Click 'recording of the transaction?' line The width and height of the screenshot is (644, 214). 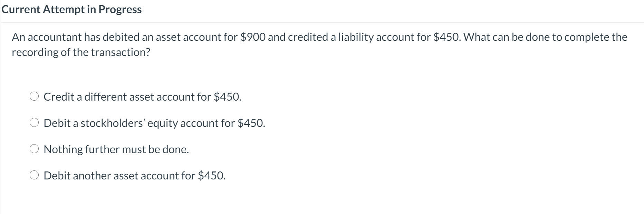coord(81,52)
